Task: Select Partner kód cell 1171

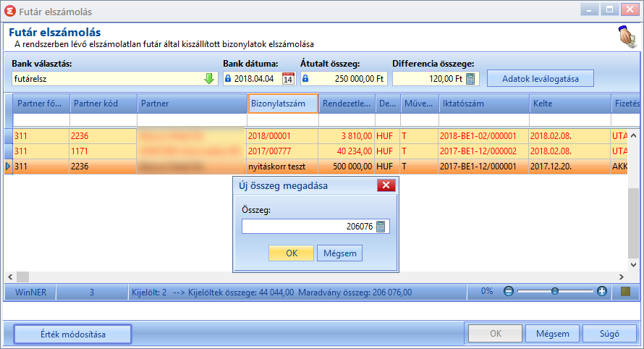Action: (x=103, y=151)
